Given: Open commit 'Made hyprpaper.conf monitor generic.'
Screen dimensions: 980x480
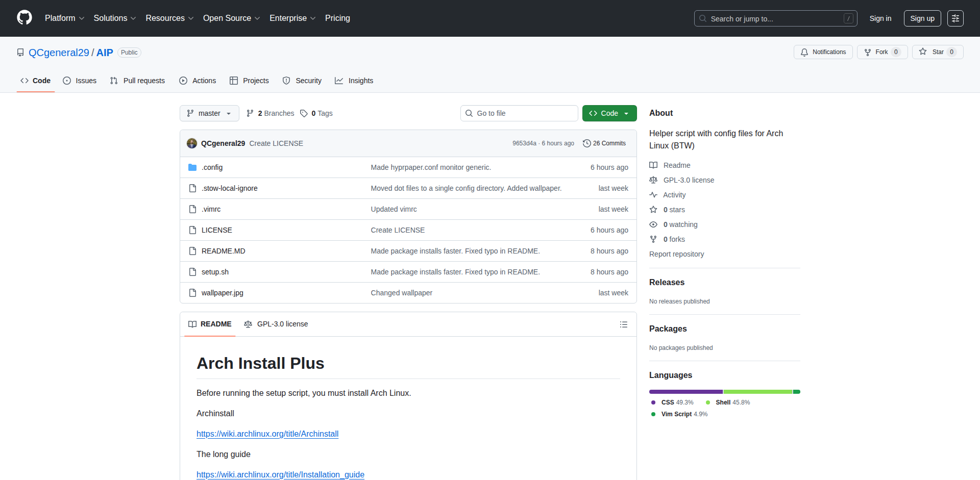Looking at the screenshot, I should point(431,167).
